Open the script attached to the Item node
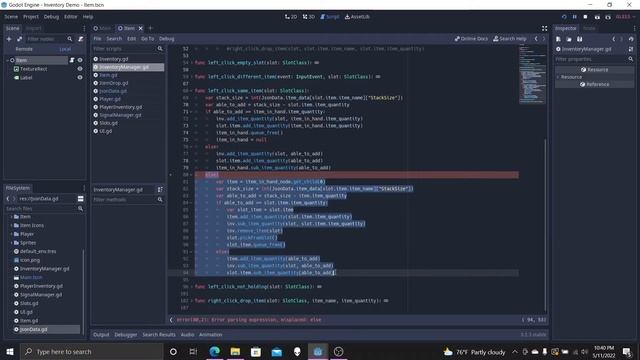640x360 pixels. (x=72, y=60)
